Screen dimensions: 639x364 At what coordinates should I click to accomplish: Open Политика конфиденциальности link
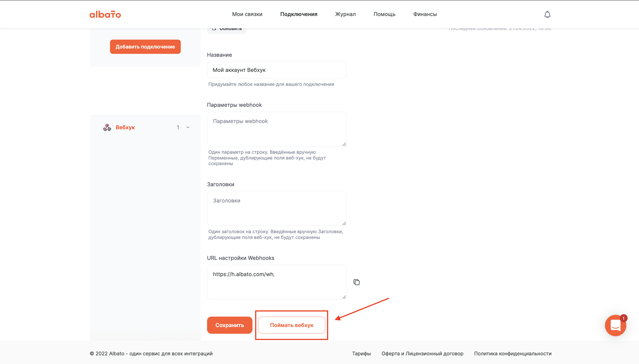pos(513,354)
